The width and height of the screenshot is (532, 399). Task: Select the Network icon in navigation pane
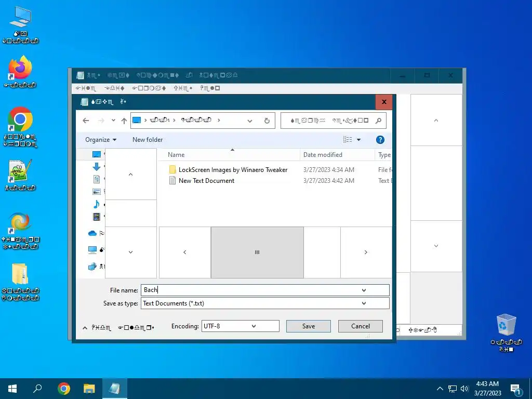92,267
